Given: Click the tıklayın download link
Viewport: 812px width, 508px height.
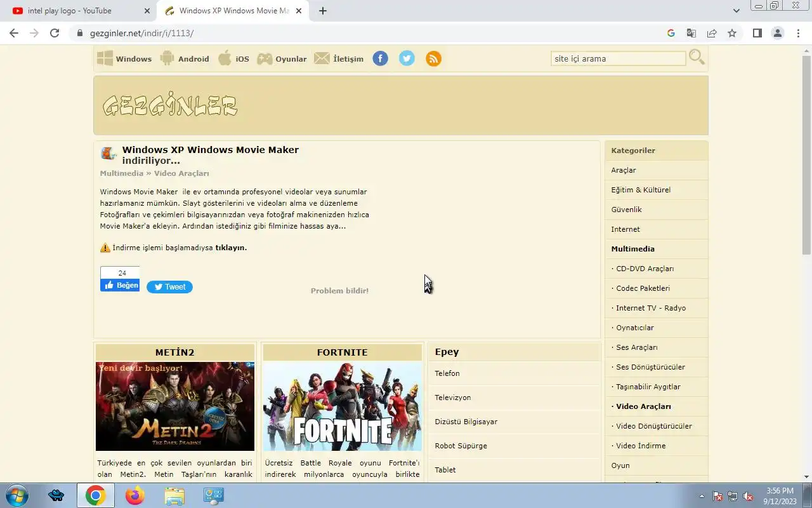Looking at the screenshot, I should [x=231, y=248].
